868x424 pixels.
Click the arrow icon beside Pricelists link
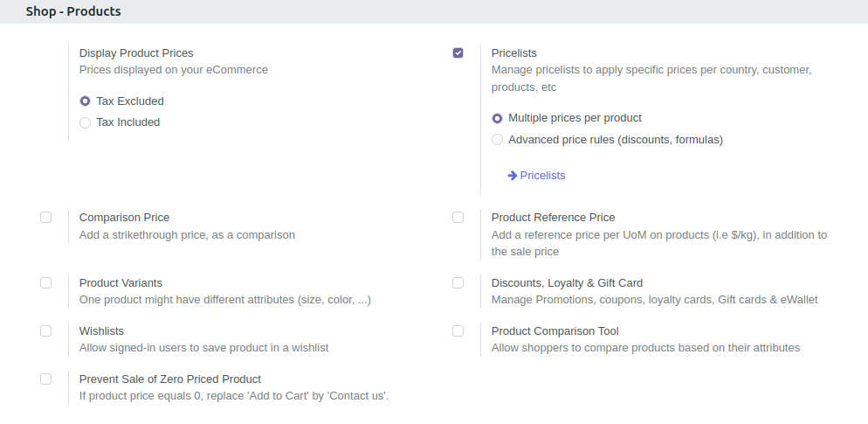tap(512, 176)
